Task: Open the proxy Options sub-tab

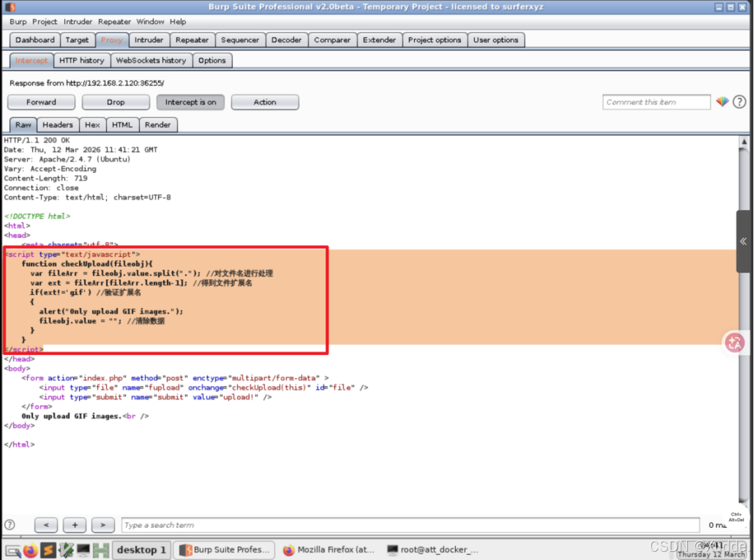Action: point(212,61)
